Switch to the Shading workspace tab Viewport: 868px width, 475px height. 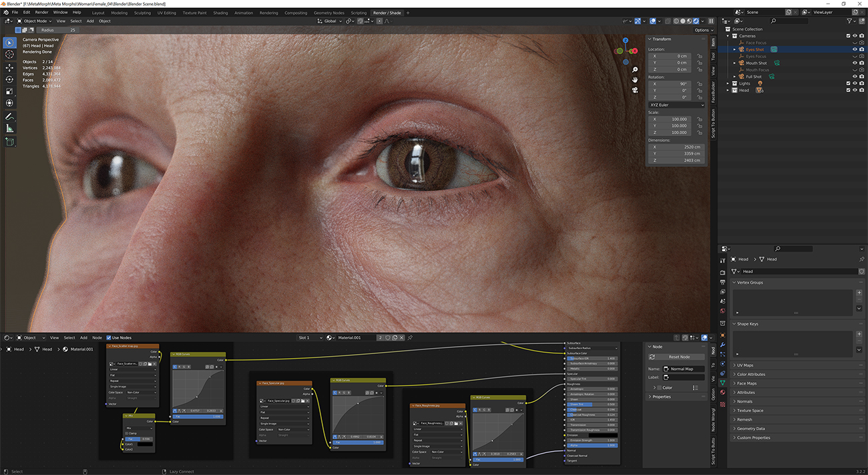pos(220,13)
